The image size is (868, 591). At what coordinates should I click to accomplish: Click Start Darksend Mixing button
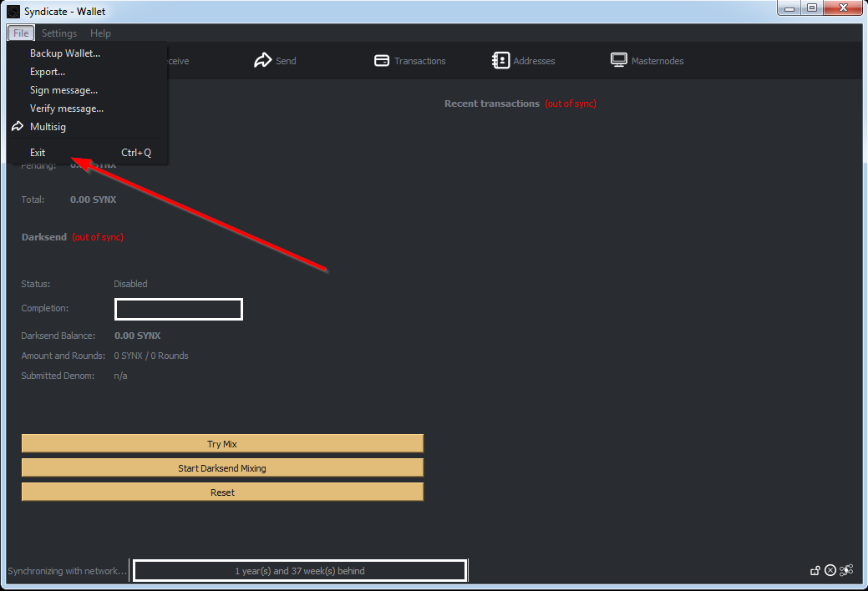click(x=222, y=468)
